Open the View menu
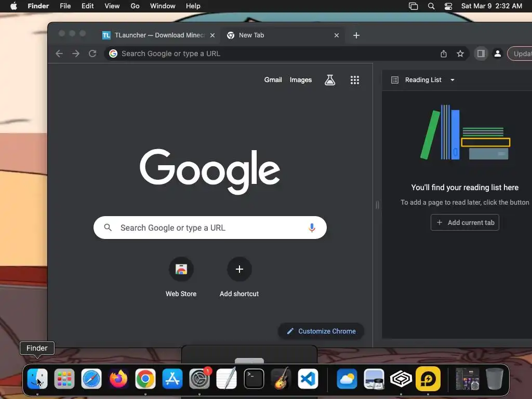 (x=112, y=6)
